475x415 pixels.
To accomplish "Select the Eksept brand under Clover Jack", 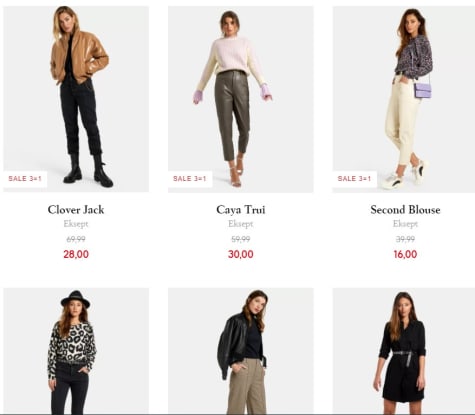I will click(x=76, y=224).
